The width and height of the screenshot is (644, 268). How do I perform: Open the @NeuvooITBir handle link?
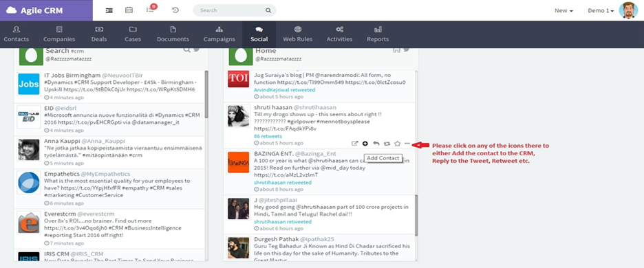click(122, 76)
